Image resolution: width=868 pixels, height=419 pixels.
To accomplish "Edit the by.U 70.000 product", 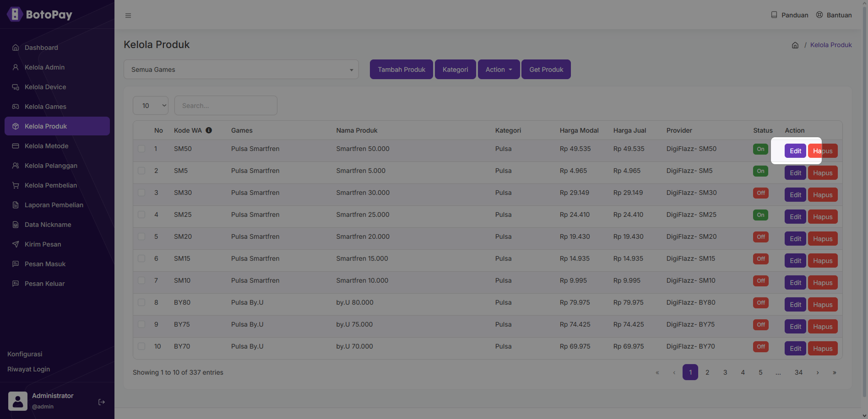I will pyautogui.click(x=795, y=349).
